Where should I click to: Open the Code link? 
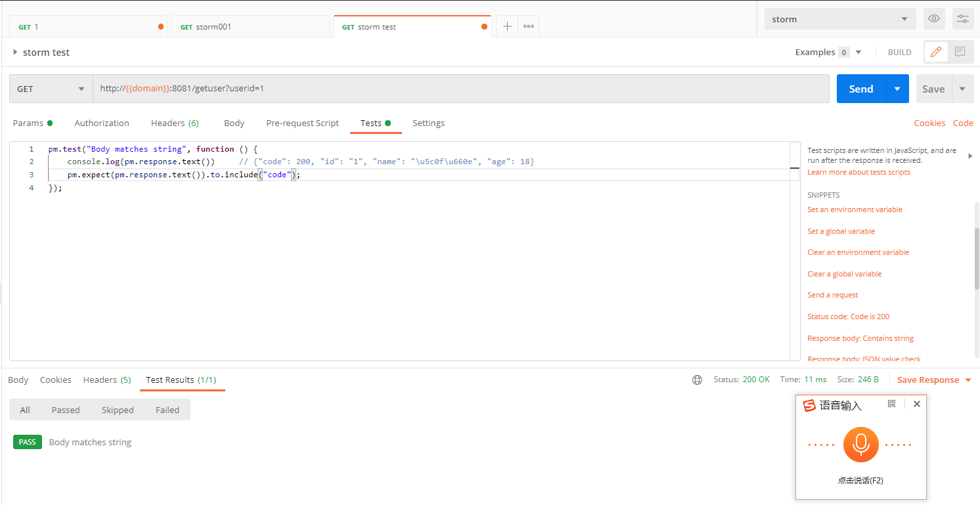(x=963, y=123)
